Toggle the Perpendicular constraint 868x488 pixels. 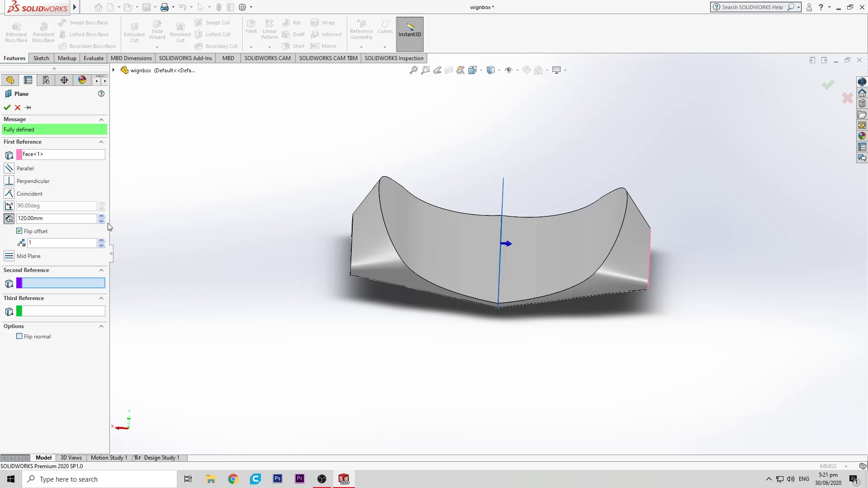pyautogui.click(x=9, y=181)
